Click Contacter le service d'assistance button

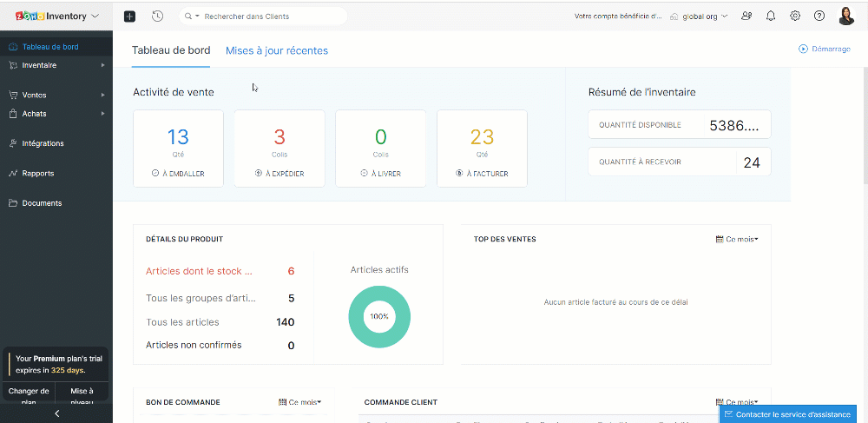point(788,414)
